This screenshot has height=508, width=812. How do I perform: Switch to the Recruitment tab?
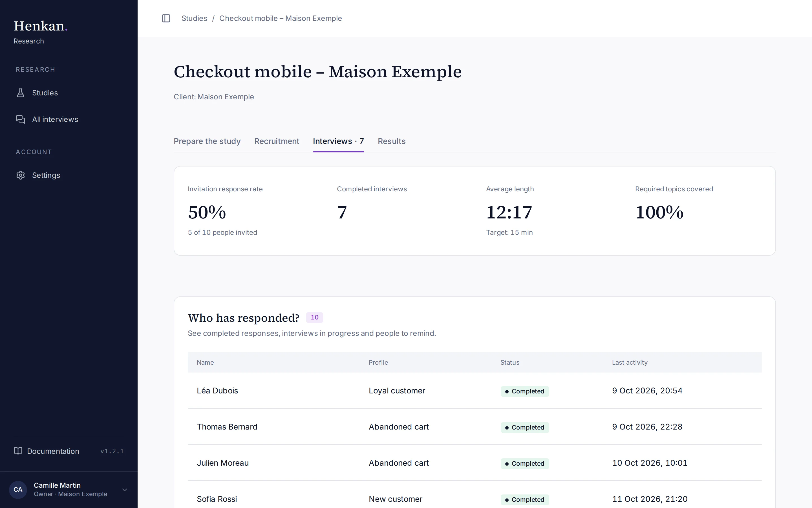pyautogui.click(x=277, y=141)
